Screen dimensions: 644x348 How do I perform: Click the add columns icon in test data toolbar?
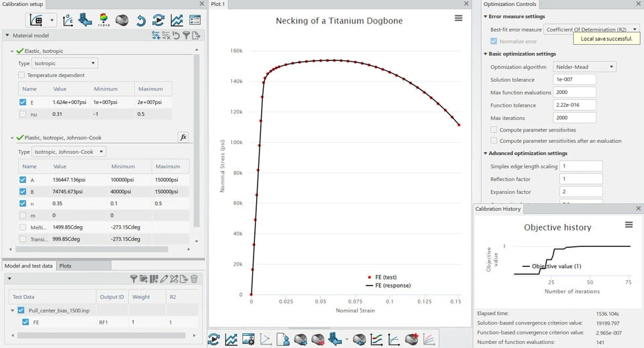tap(154, 279)
